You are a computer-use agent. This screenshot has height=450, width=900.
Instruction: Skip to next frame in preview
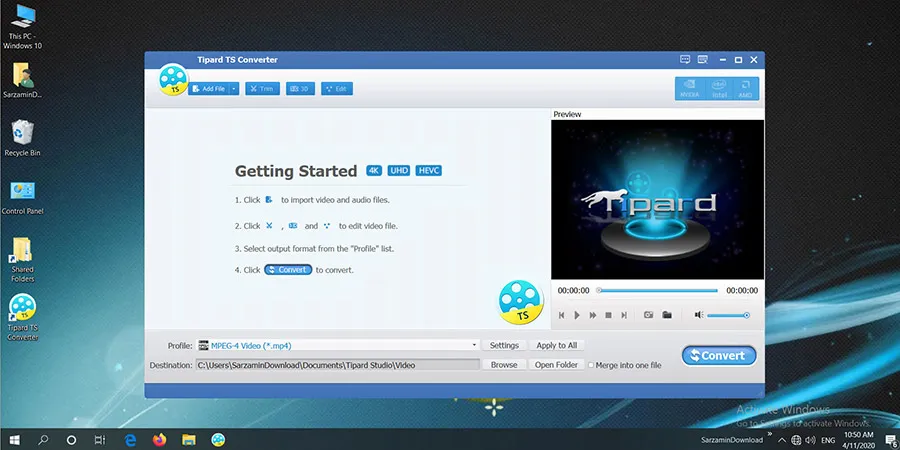click(624, 315)
